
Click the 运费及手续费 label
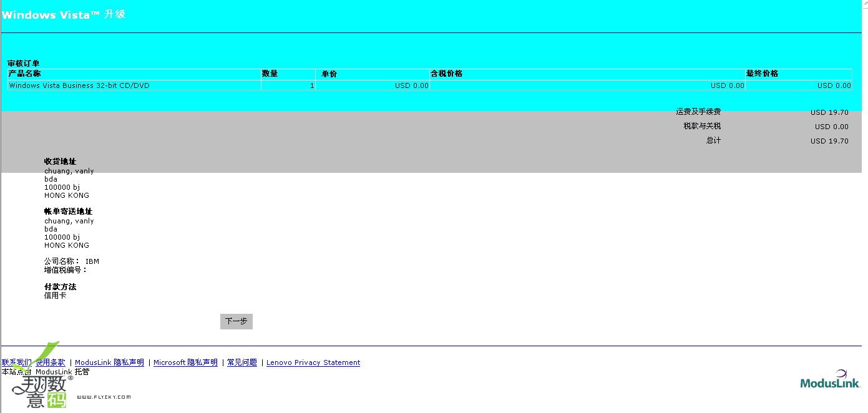coord(698,112)
